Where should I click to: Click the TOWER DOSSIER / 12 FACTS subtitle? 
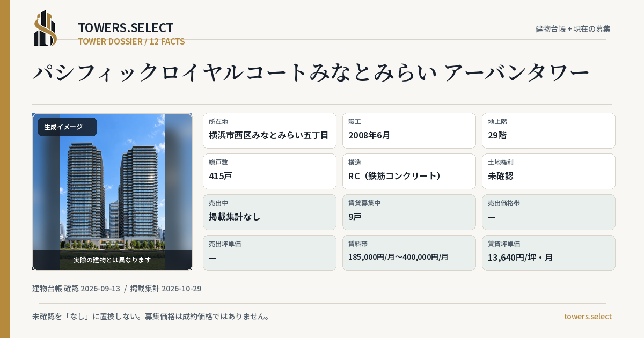(x=131, y=41)
